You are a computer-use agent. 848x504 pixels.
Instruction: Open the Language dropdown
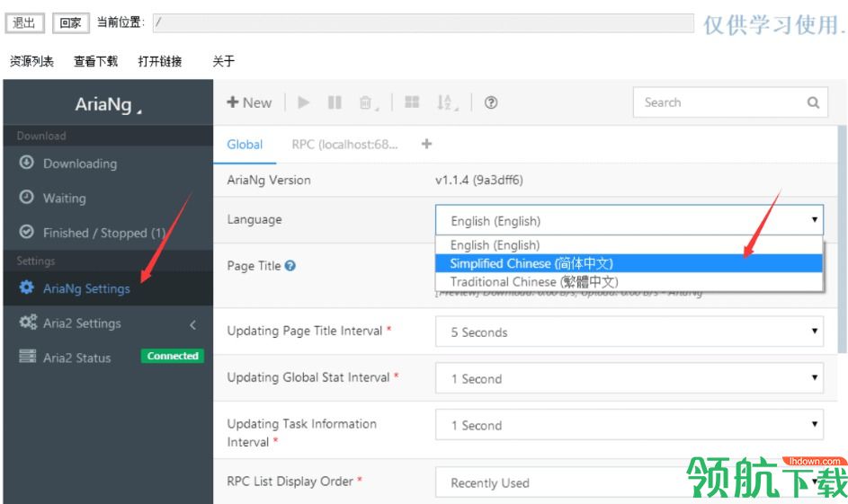629,220
